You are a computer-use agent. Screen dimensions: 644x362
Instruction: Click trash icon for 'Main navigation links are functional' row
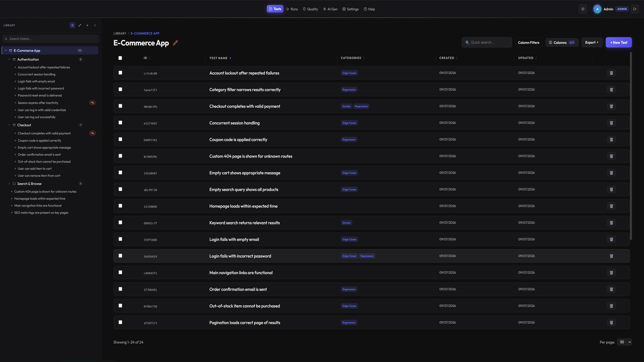611,273
